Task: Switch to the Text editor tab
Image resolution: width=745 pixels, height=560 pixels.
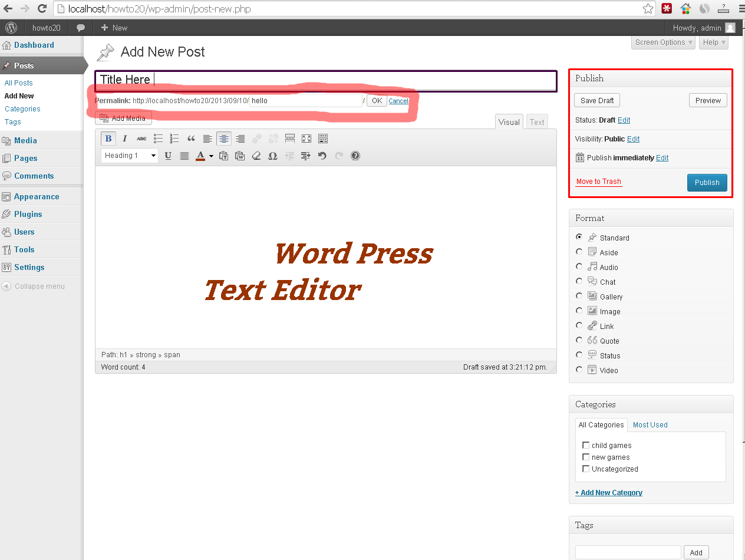Action: click(537, 122)
